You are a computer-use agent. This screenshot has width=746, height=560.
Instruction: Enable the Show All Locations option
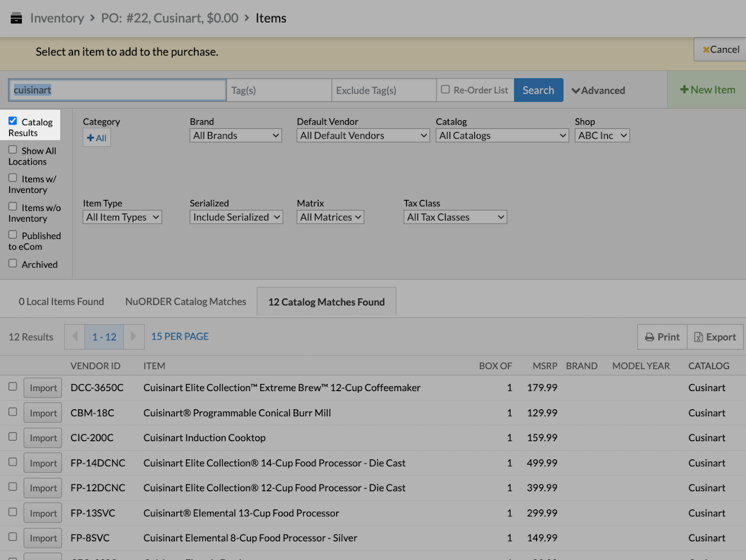(x=12, y=149)
